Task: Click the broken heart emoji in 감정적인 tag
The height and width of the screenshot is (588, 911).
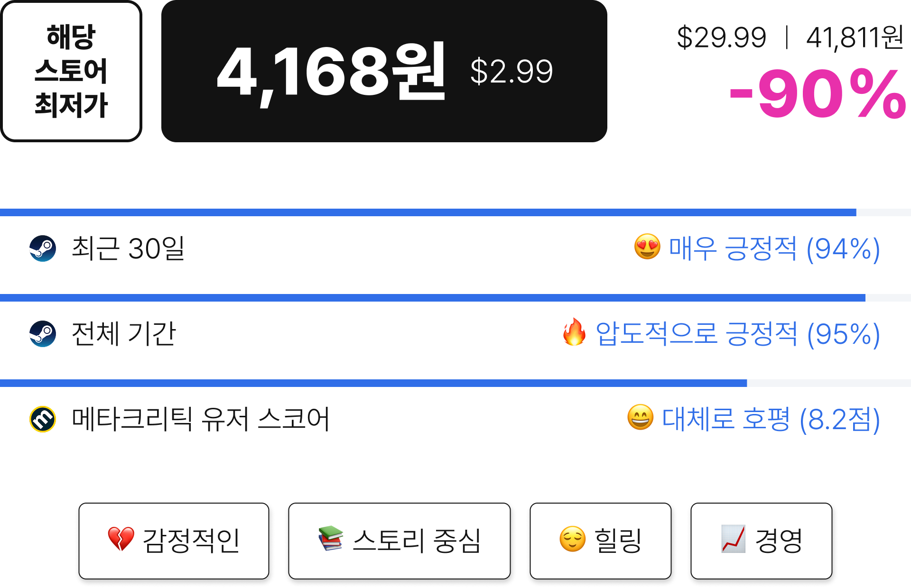Action: (121, 539)
